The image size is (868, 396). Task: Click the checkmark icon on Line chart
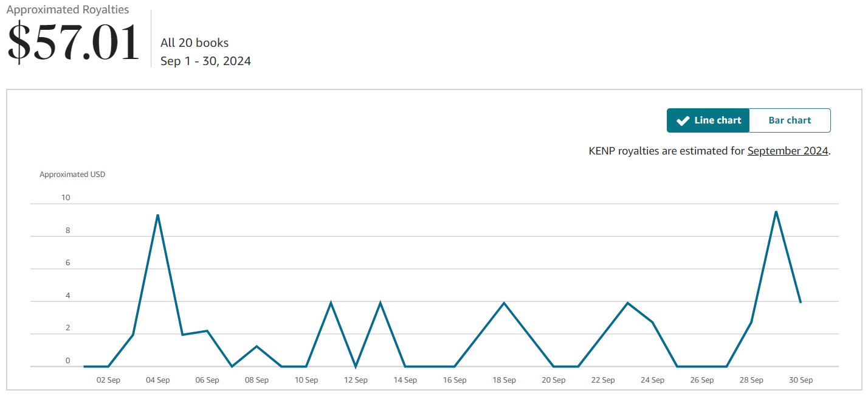click(x=683, y=120)
